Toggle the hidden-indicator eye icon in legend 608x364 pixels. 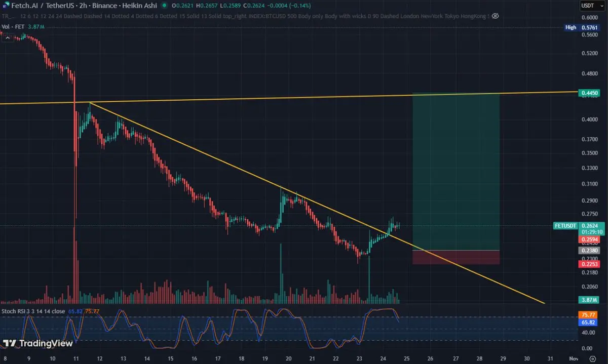click(496, 16)
